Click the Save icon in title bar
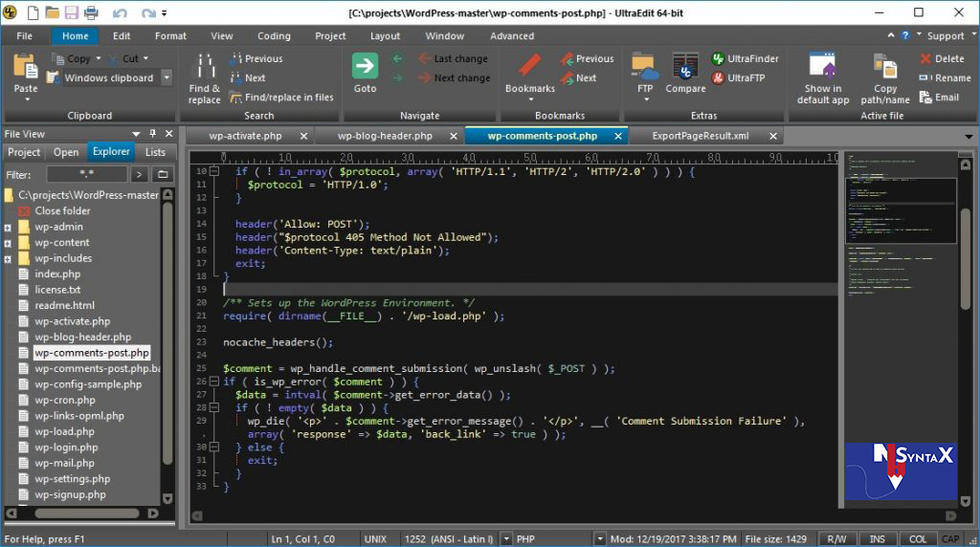Image resolution: width=980 pixels, height=547 pixels. coord(71,12)
